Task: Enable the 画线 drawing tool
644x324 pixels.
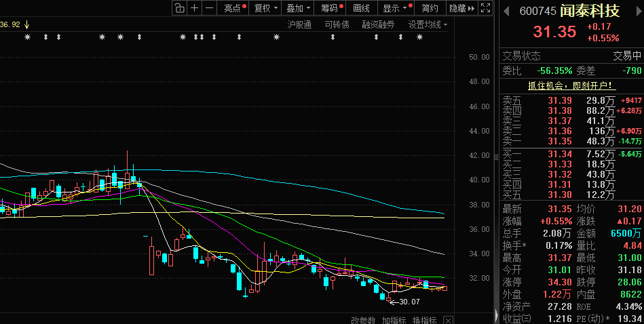Action: pos(362,7)
